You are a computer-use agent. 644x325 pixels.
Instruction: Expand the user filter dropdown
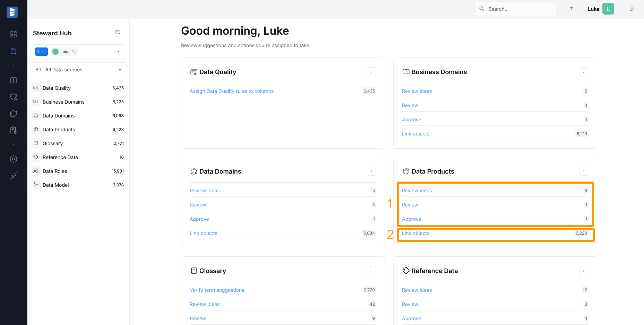coord(119,52)
